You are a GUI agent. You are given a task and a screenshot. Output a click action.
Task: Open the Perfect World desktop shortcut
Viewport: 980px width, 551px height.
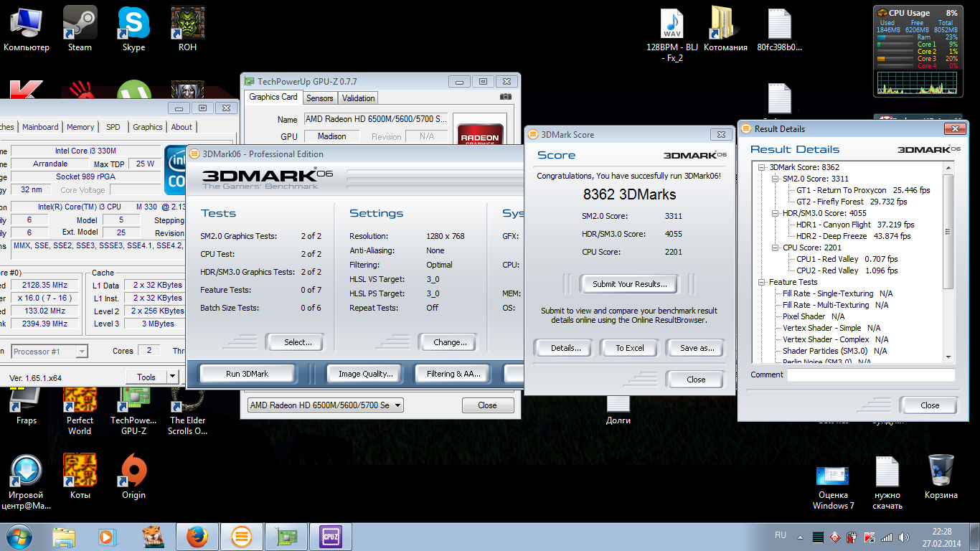80,410
